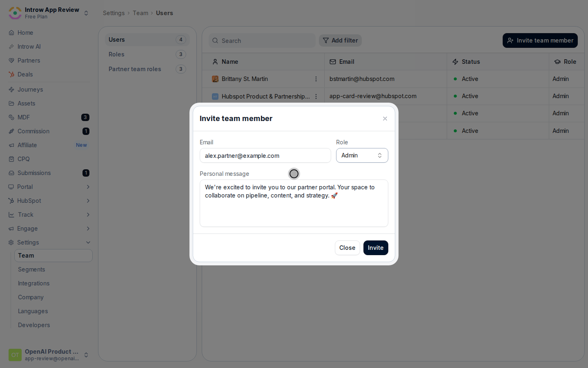Expand the Portal sidebar section
The width and height of the screenshot is (588, 368).
(88, 187)
